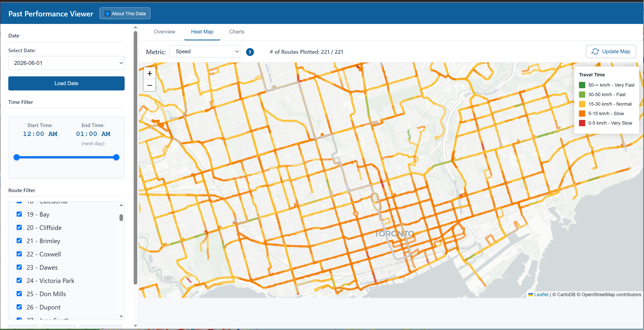Click the Start Time 12:00 AM value
The height and width of the screenshot is (330, 644).
[x=40, y=134]
